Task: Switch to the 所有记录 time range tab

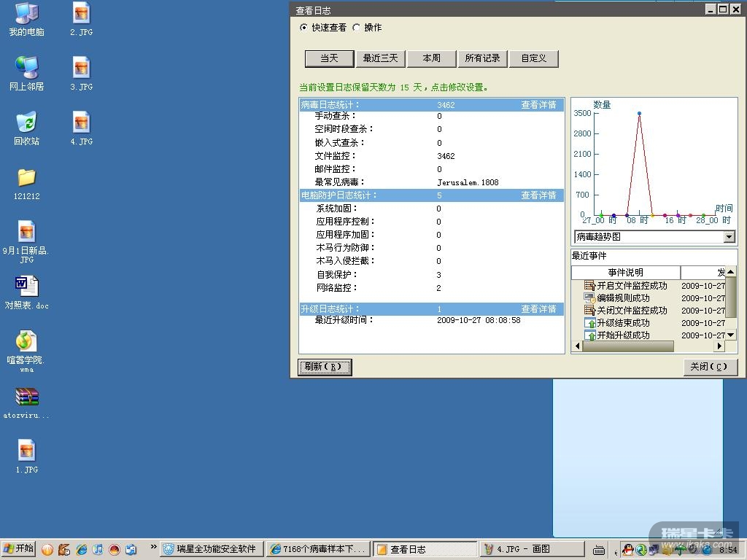Action: click(x=482, y=58)
